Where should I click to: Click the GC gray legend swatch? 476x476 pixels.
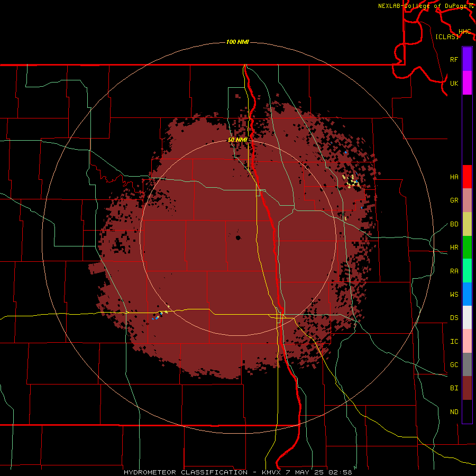click(467, 364)
